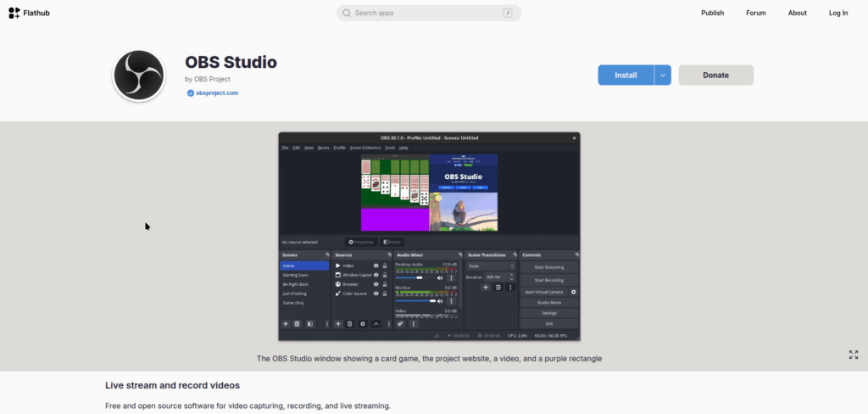Viewport: 868px width, 414px height.
Task: Open advanced audio properties gears icon
Action: pyautogui.click(x=400, y=324)
